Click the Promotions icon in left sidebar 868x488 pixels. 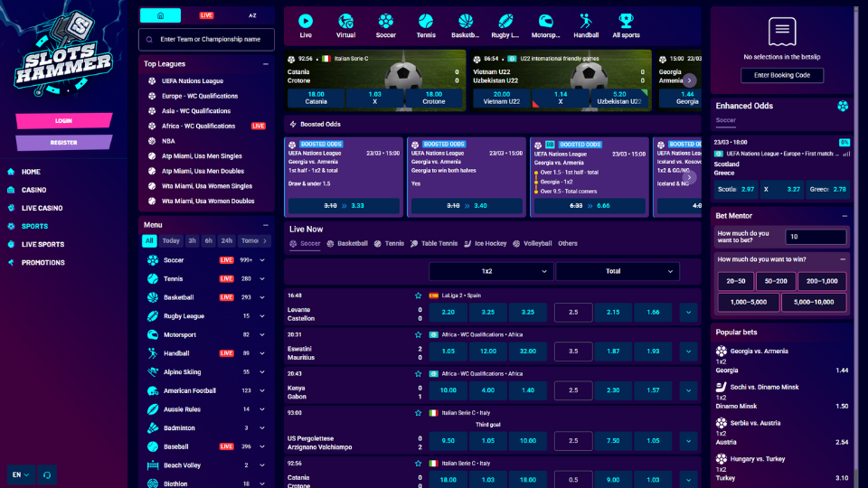coord(11,262)
